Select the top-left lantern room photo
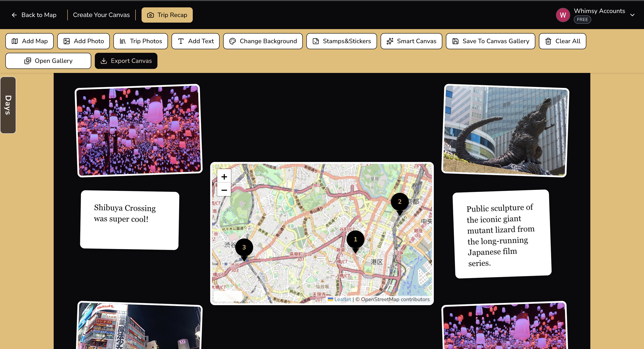 pos(138,130)
